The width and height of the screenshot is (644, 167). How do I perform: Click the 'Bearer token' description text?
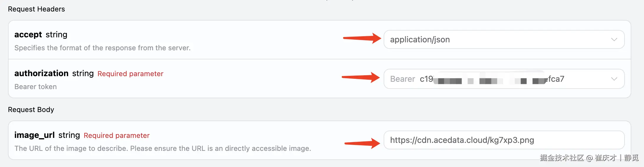click(35, 87)
